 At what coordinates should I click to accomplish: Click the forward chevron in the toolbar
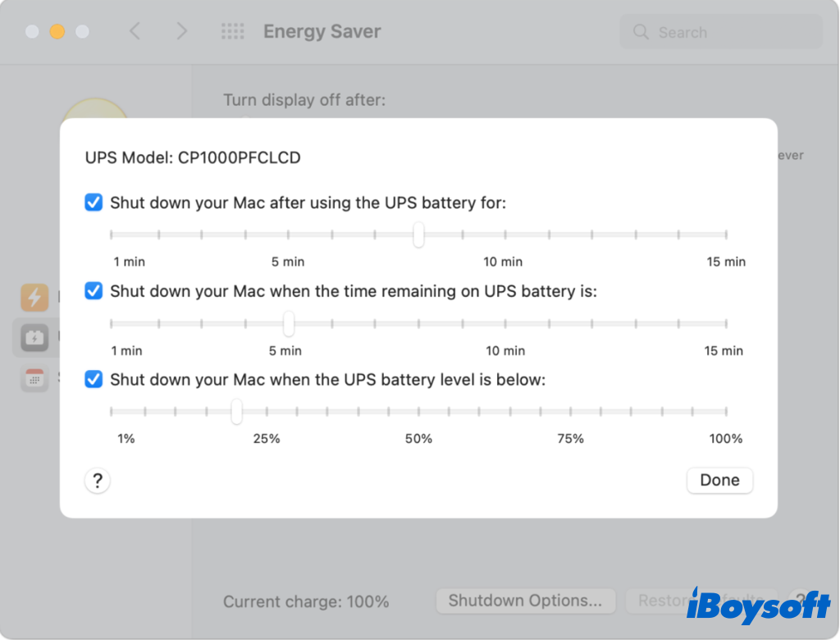tap(181, 32)
